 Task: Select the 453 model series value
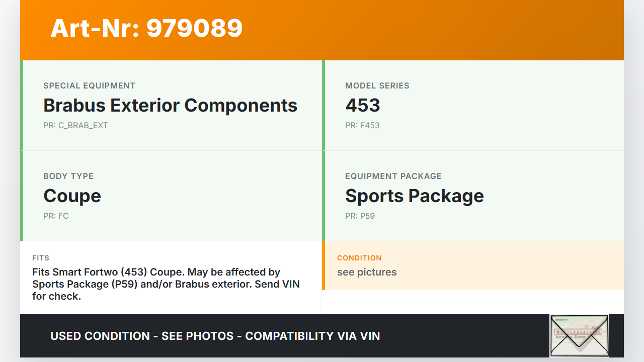point(362,105)
